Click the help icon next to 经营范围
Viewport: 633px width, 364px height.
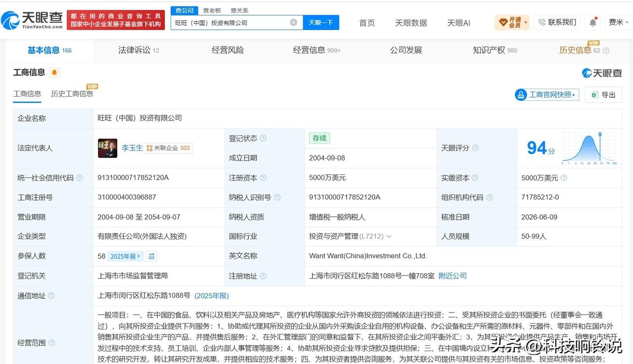pyautogui.click(x=51, y=343)
